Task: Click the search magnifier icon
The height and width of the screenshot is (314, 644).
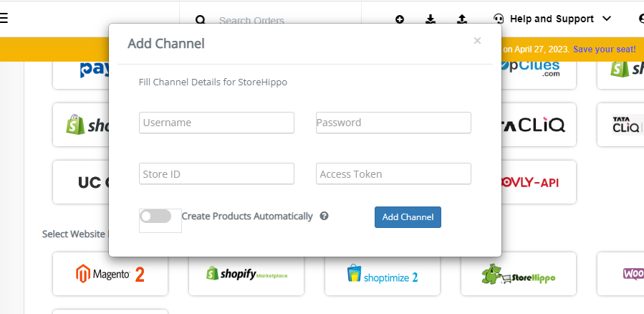Action: 200,20
